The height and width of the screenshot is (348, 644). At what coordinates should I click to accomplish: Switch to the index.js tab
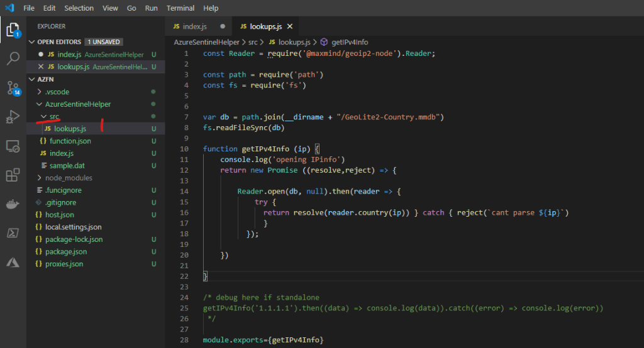coord(194,26)
